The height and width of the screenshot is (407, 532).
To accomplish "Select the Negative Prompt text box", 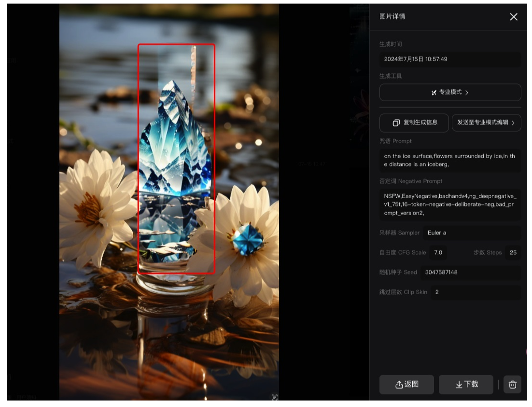I will 450,204.
